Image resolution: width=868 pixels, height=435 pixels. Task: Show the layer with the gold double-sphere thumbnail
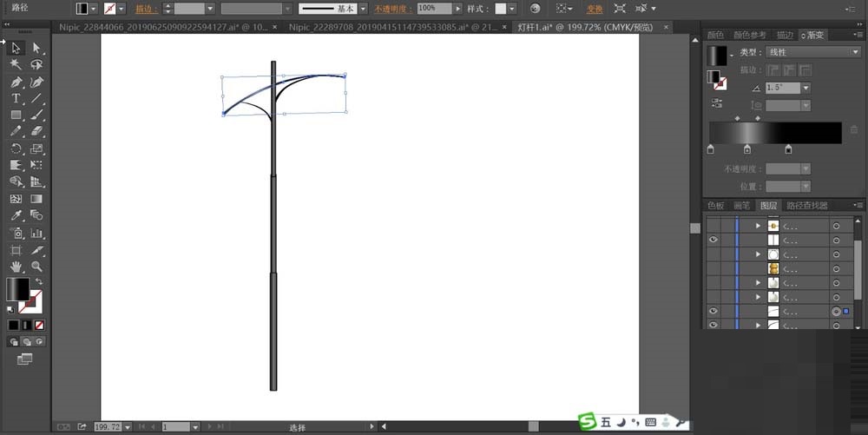[x=713, y=269]
